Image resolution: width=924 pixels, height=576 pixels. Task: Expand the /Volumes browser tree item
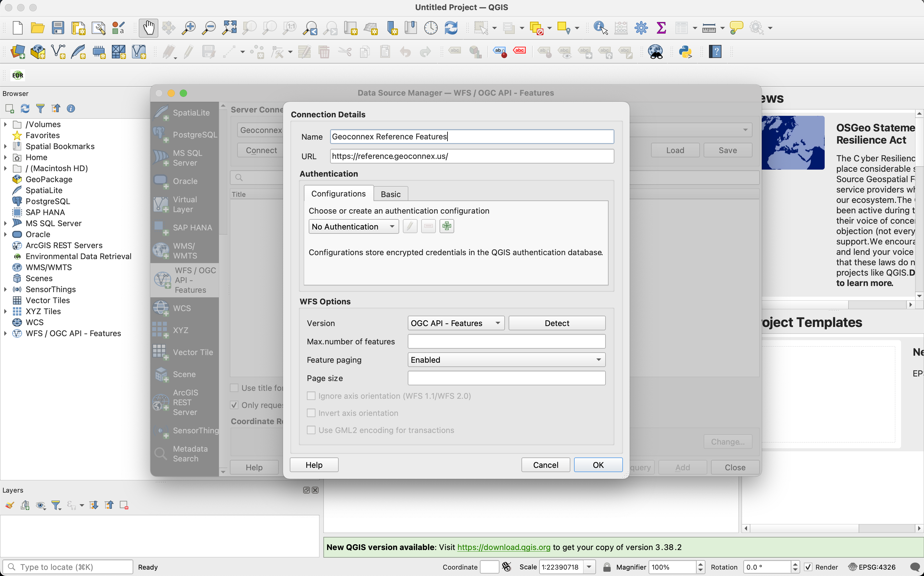5,124
